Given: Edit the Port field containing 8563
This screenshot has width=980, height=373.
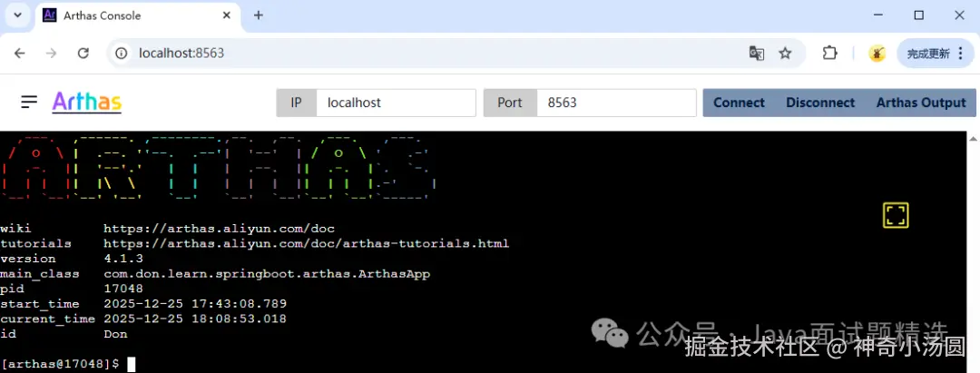Looking at the screenshot, I should click(616, 103).
